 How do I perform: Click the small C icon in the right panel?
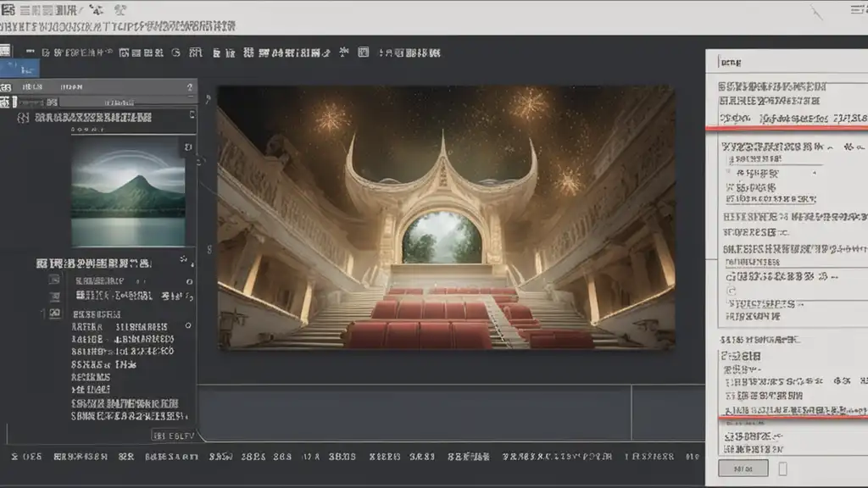pyautogui.click(x=732, y=291)
